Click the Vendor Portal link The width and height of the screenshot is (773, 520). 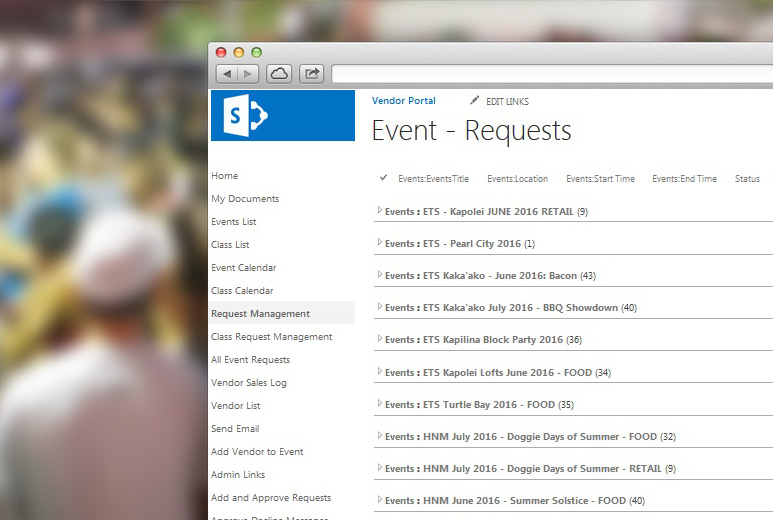pyautogui.click(x=403, y=101)
